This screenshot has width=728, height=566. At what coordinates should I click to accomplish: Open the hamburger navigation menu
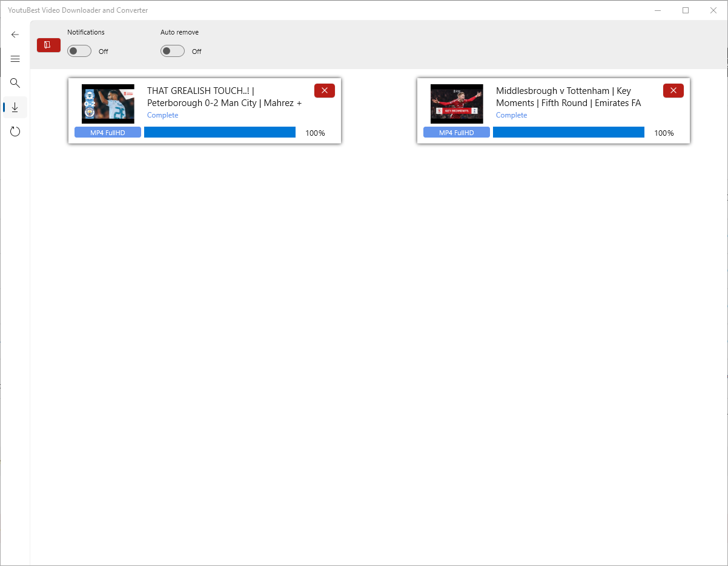pyautogui.click(x=15, y=59)
